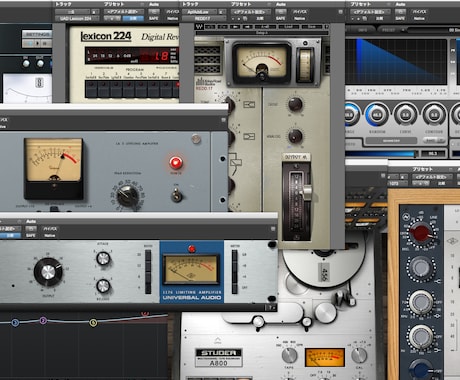Adjust the REDD Output dB fader

tap(306, 192)
